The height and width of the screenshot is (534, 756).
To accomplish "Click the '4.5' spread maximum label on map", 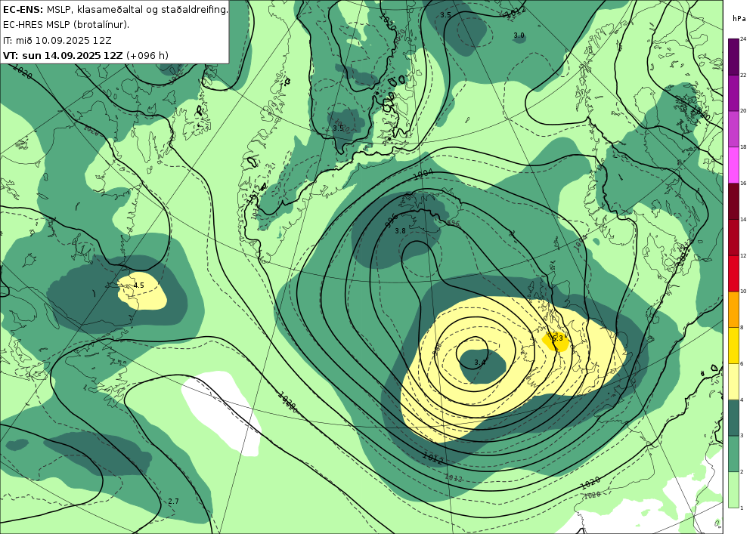I will click(x=139, y=286).
